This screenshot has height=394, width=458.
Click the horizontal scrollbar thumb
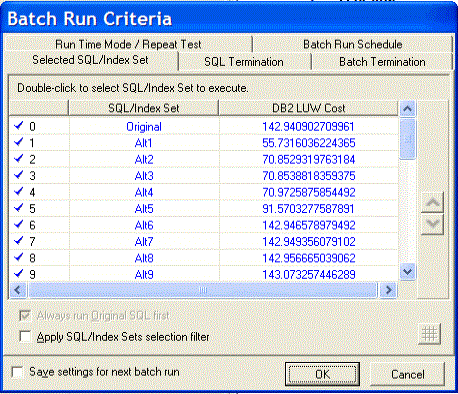coord(203,290)
